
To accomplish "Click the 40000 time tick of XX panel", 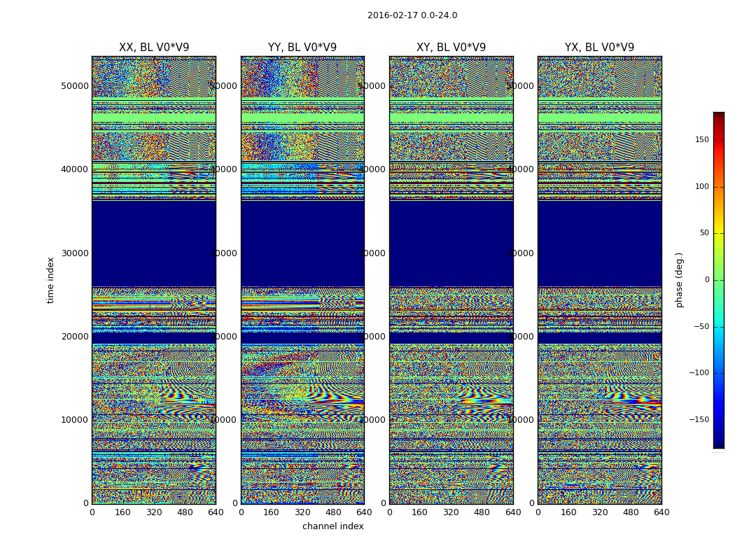I will pos(74,169).
